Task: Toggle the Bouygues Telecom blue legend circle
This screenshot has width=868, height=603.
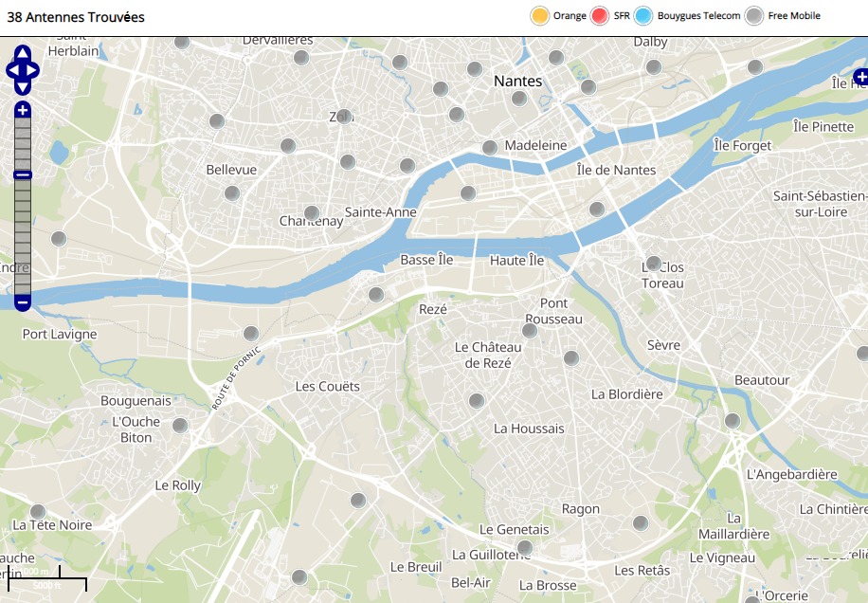Action: pos(644,16)
